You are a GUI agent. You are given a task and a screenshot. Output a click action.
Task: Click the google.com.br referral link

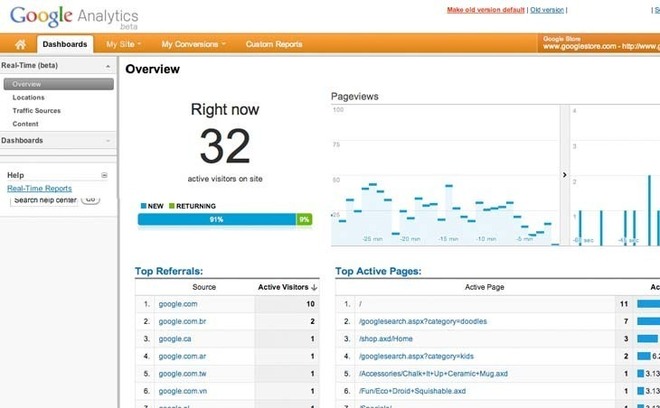(x=182, y=321)
